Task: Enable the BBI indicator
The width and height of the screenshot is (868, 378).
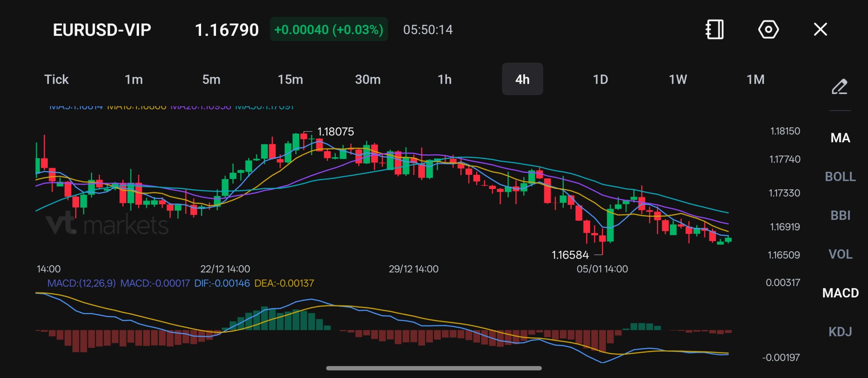Action: [840, 215]
